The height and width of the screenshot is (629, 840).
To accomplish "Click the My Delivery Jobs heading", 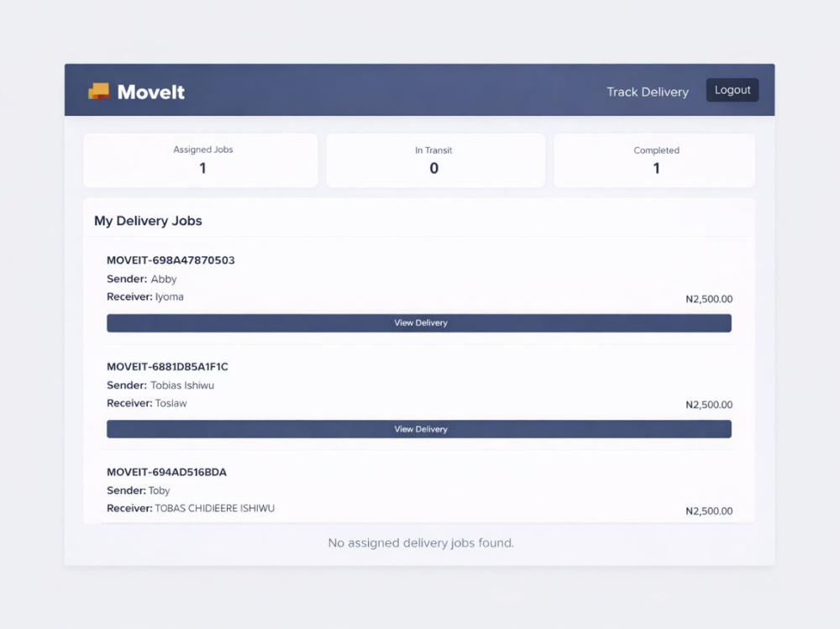I will point(148,221).
